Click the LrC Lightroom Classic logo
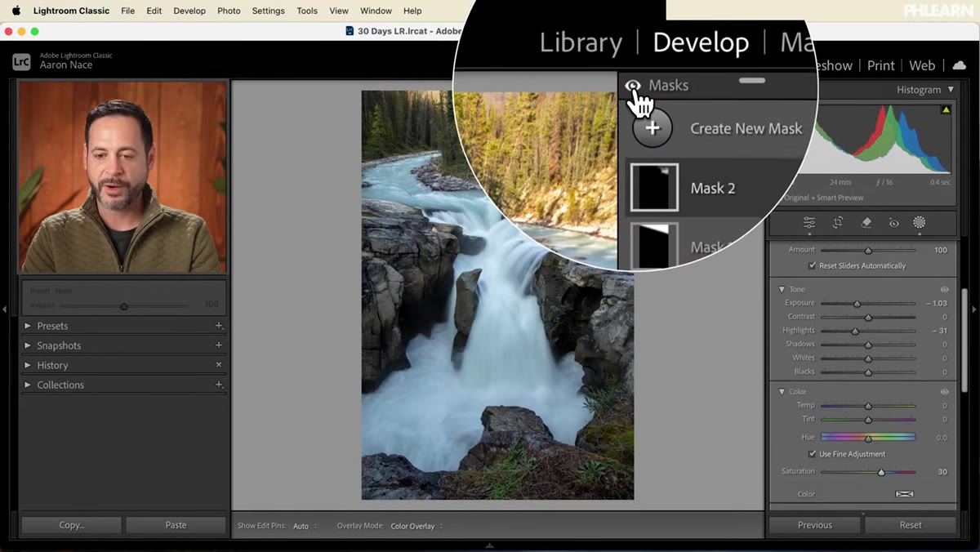Screen dimensions: 980x552 pyautogui.click(x=22, y=61)
